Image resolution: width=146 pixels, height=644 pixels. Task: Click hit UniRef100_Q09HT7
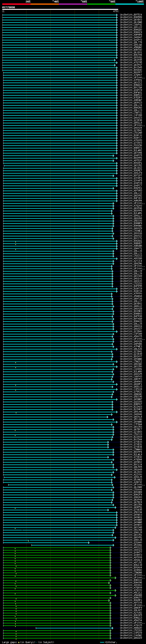(x=131, y=552)
